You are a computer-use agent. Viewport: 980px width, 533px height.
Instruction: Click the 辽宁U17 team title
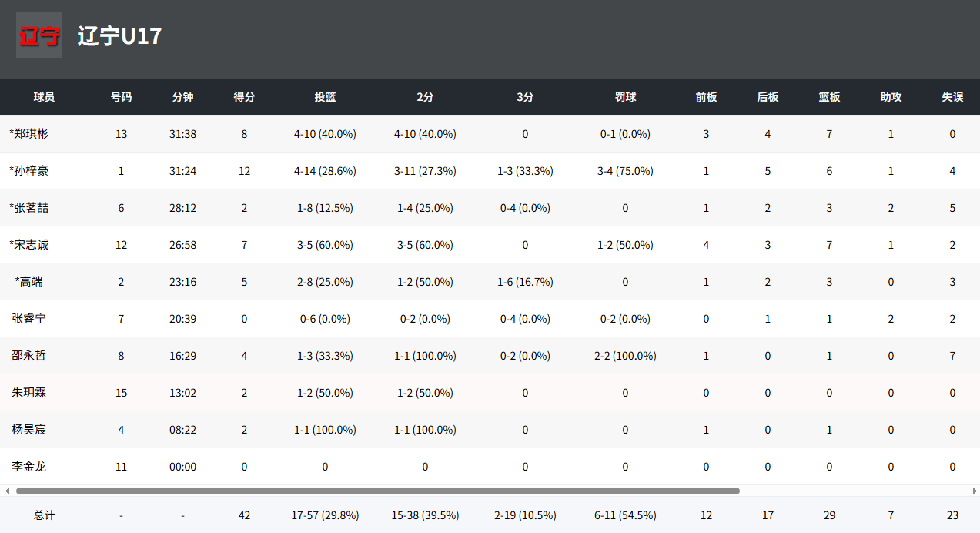coord(119,35)
